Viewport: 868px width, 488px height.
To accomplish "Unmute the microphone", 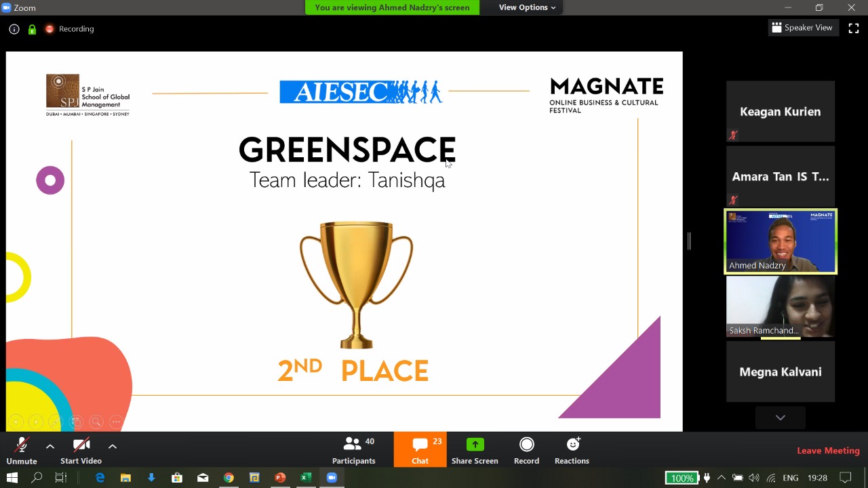I will pos(22,451).
